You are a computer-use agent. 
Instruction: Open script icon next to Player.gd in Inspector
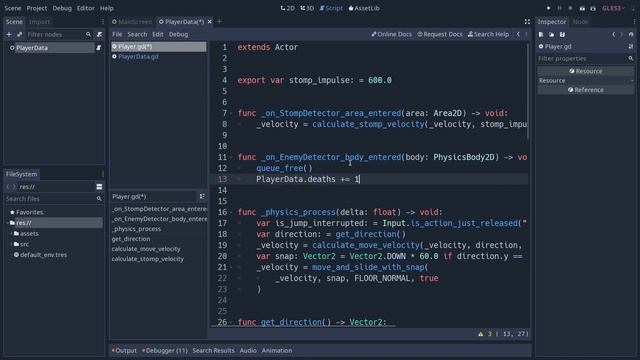click(x=631, y=47)
